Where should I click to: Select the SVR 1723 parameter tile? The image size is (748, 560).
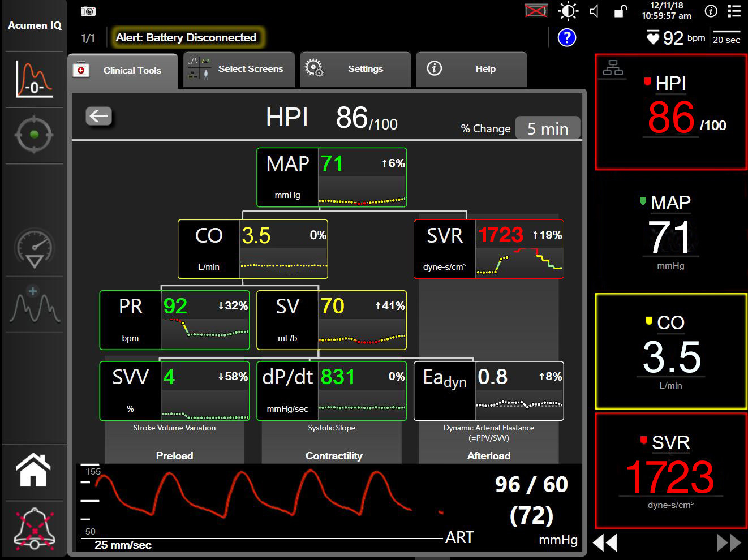point(671,471)
